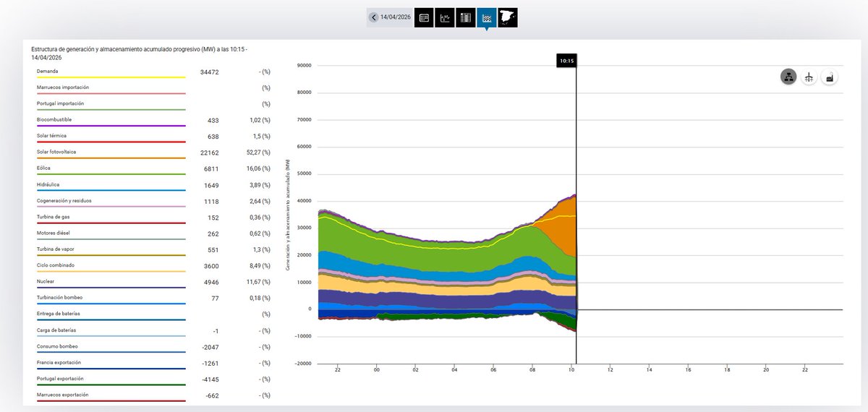This screenshot has width=868, height=412.
Task: Click the Ciclo combinado legend label
Action: 55,265
